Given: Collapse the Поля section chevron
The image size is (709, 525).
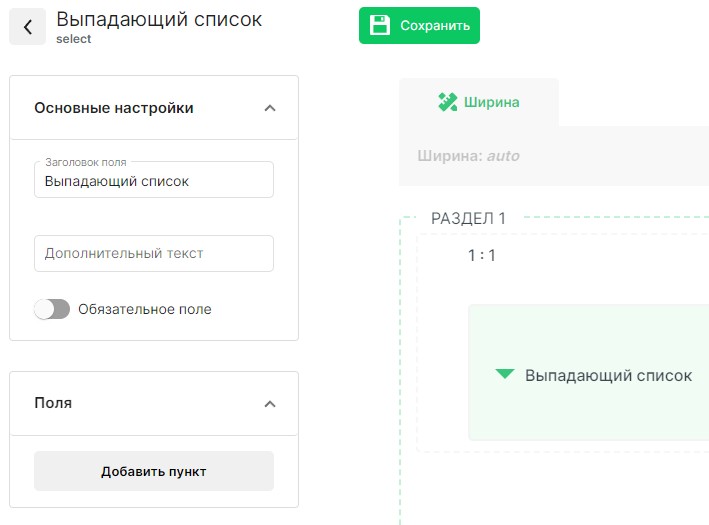Looking at the screenshot, I should (269, 404).
